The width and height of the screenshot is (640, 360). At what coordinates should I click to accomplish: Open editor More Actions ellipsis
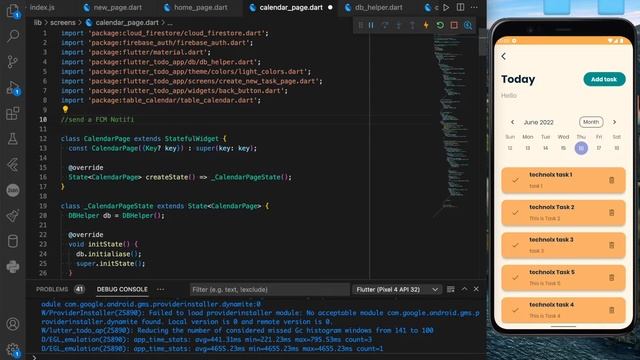click(474, 7)
